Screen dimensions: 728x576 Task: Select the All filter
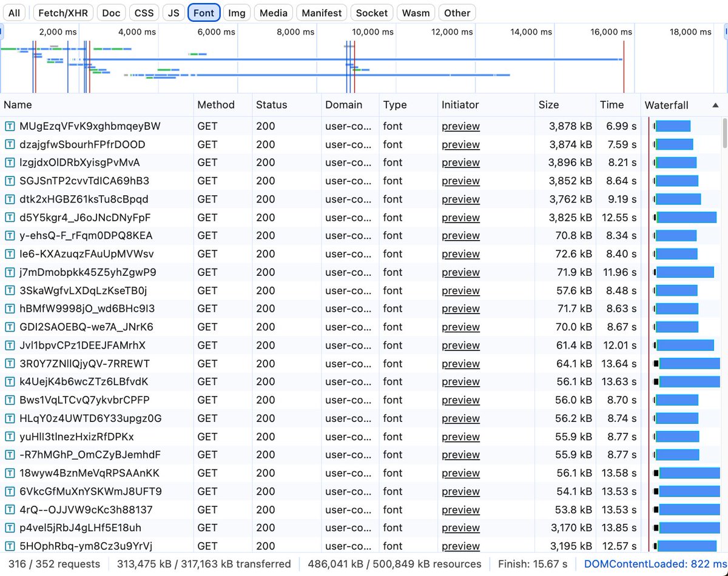[14, 13]
